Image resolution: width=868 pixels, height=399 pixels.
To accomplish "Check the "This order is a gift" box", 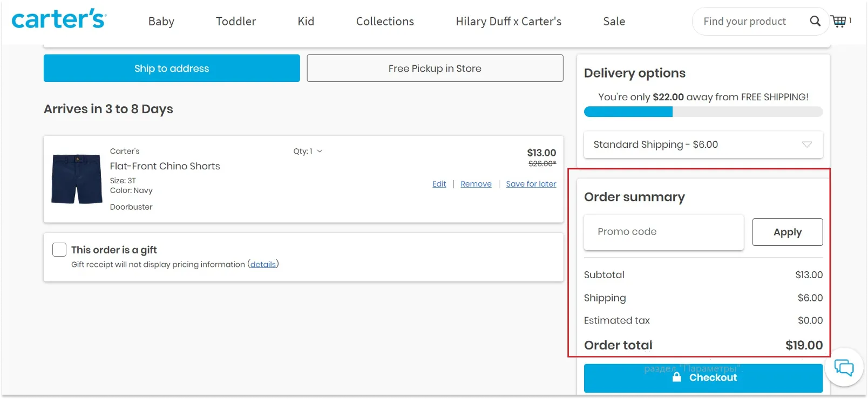I will click(59, 250).
